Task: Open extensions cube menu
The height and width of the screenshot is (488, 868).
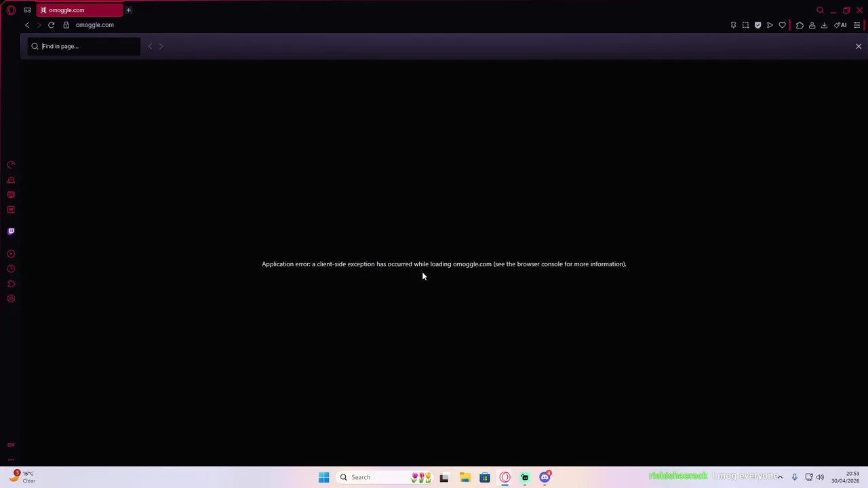Action: click(800, 25)
